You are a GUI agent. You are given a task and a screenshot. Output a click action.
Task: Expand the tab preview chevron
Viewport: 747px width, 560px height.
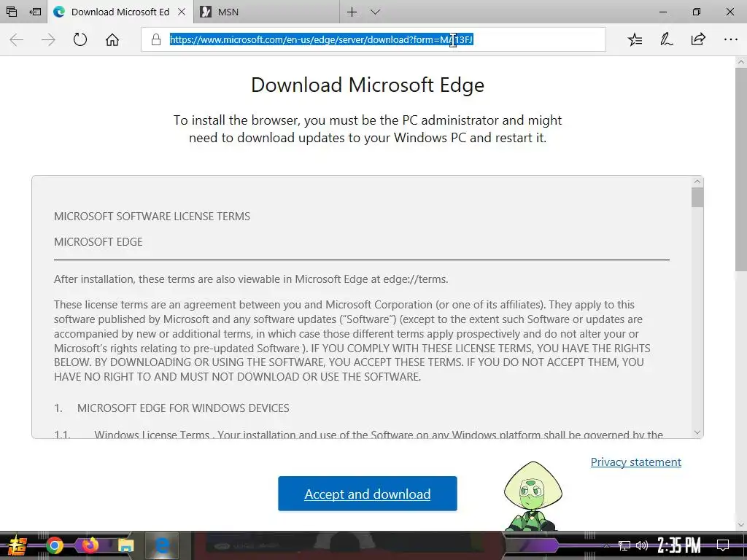(x=376, y=12)
